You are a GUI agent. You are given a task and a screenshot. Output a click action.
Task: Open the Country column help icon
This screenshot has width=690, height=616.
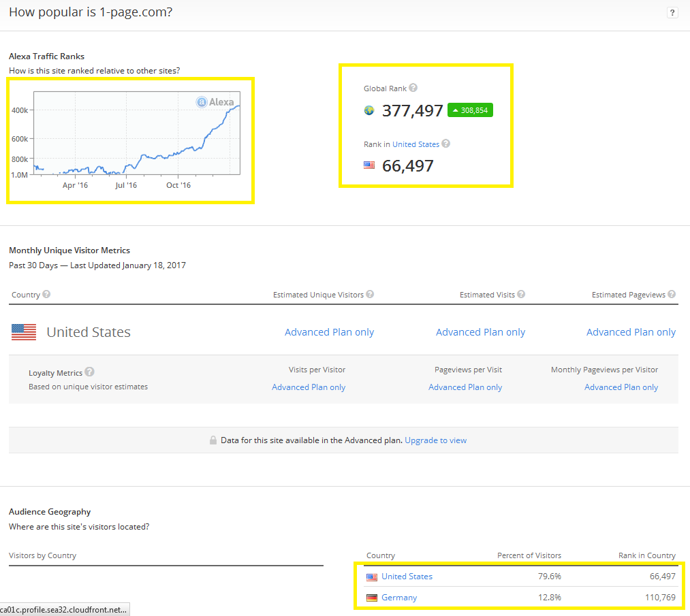[46, 294]
